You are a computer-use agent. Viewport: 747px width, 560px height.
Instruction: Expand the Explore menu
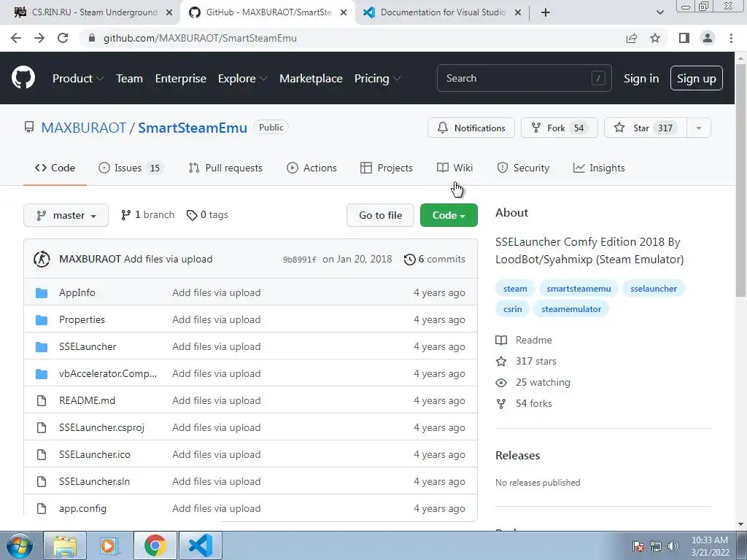coord(242,79)
